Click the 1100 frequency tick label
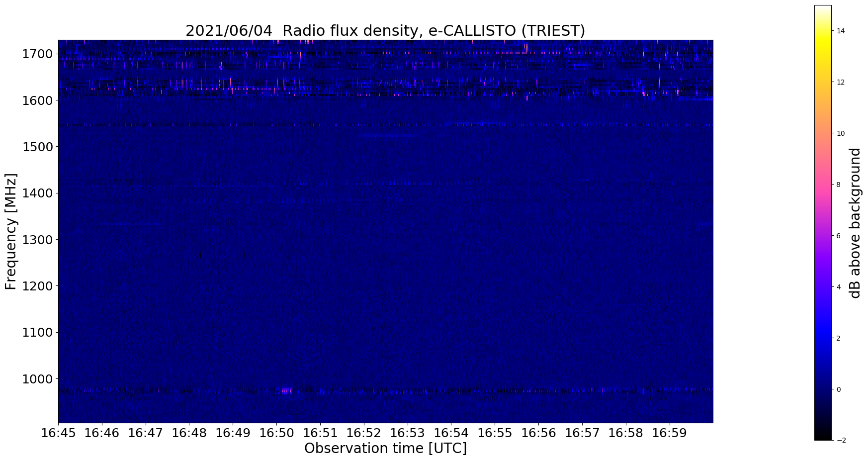 37,332
